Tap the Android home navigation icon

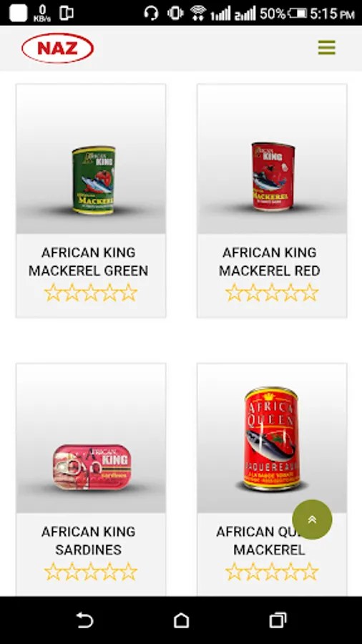pyautogui.click(x=181, y=620)
